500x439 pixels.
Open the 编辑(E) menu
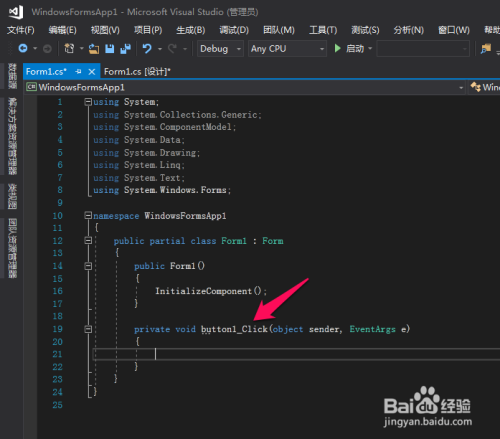click(x=63, y=30)
